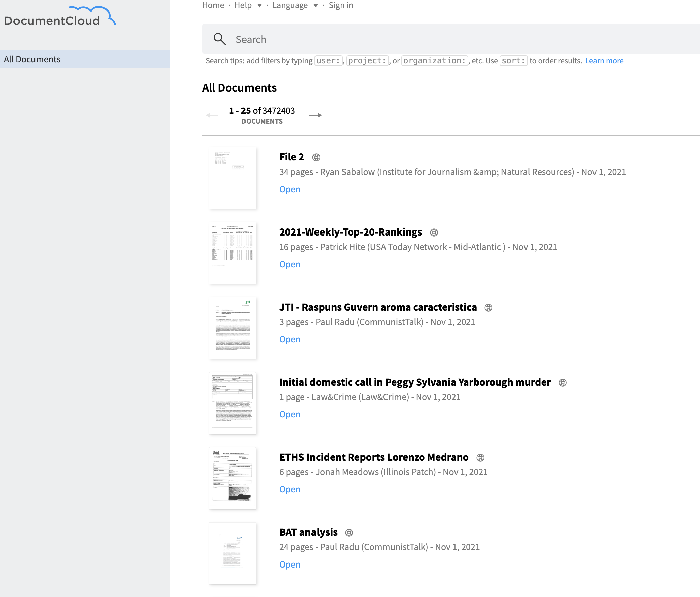
Task: Open the BAT analysis document
Action: [290, 564]
